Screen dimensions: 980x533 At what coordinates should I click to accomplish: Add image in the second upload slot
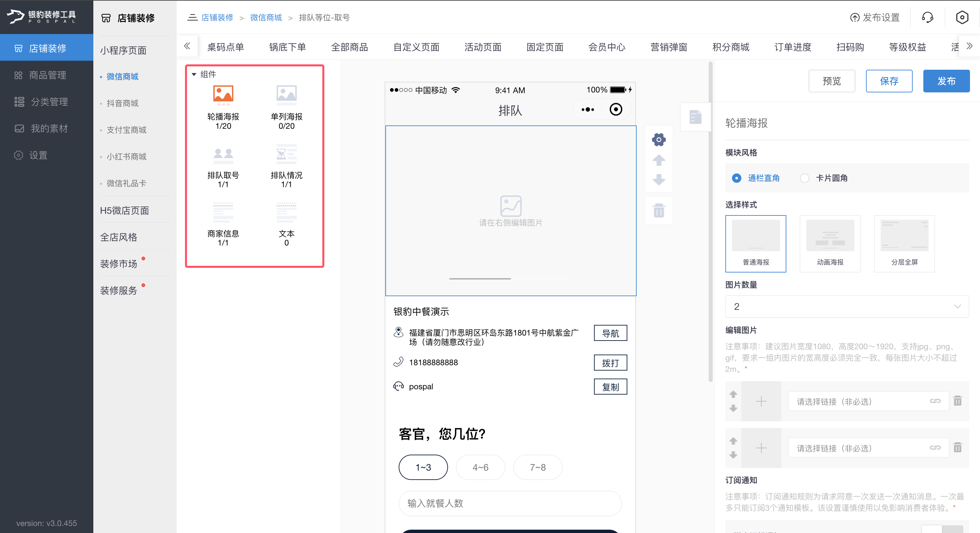click(x=761, y=448)
